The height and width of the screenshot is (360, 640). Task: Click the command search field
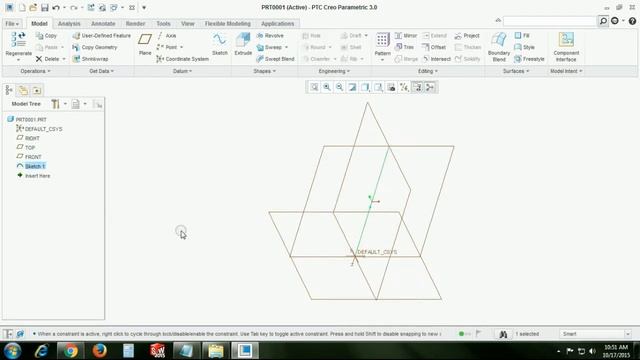[549, 21]
